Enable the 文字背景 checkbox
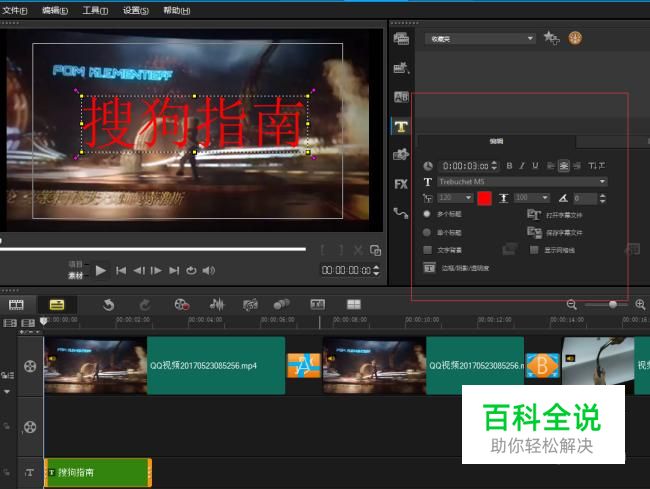This screenshot has height=489, width=650. [x=428, y=250]
